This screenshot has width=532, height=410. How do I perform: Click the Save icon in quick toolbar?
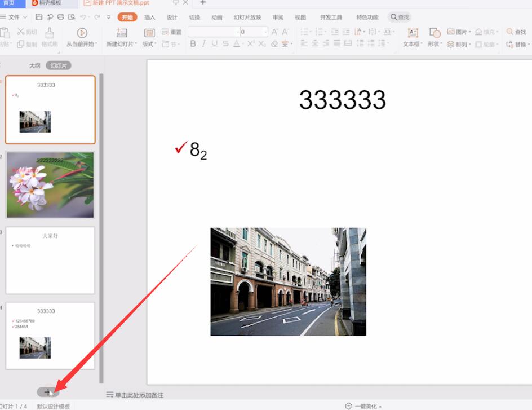pyautogui.click(x=39, y=17)
